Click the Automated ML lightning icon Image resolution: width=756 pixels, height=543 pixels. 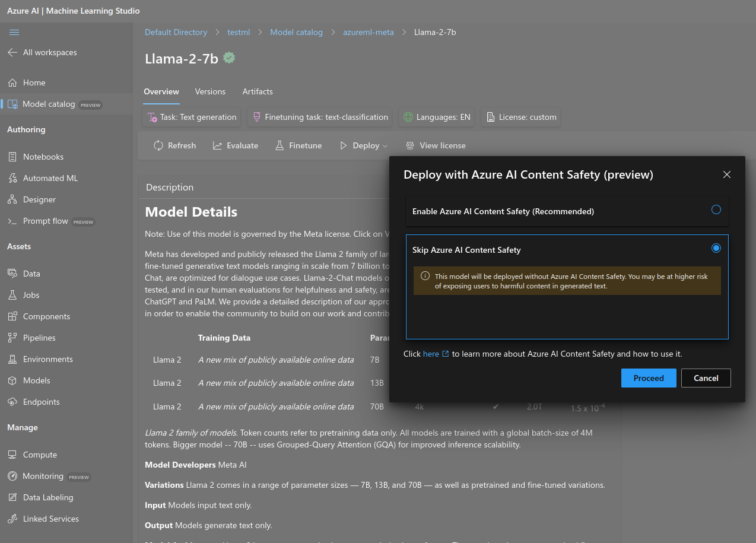click(x=12, y=178)
